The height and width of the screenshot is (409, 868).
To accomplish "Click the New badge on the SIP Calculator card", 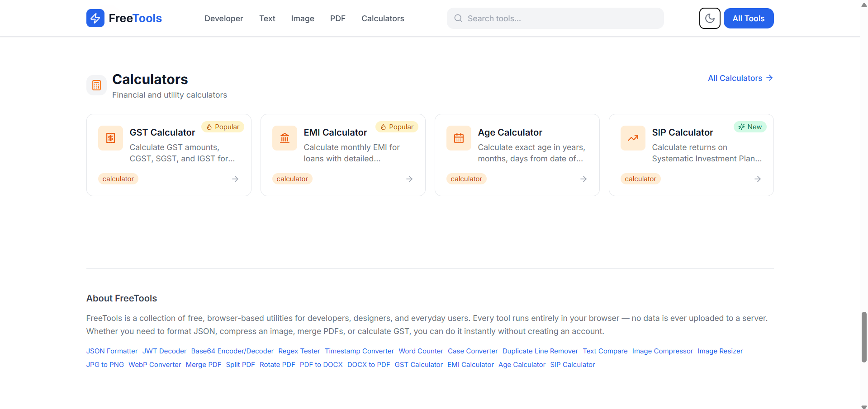I will 750,127.
